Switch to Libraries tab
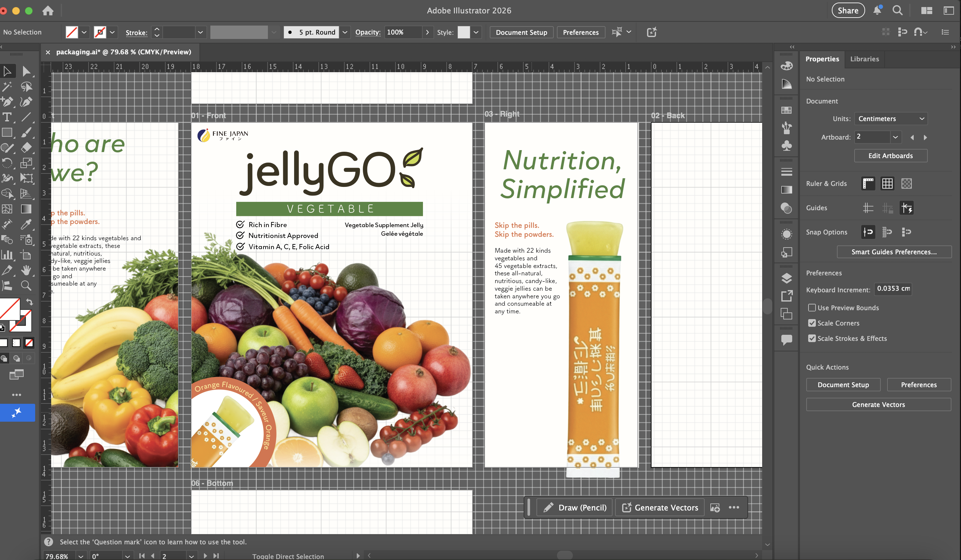Viewport: 961px width, 560px height. (864, 59)
